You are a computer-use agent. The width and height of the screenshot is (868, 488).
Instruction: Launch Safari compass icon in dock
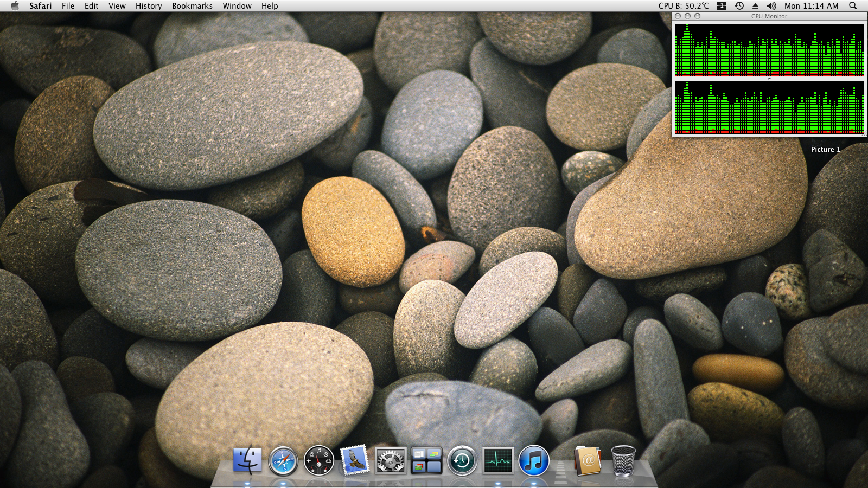click(x=283, y=461)
